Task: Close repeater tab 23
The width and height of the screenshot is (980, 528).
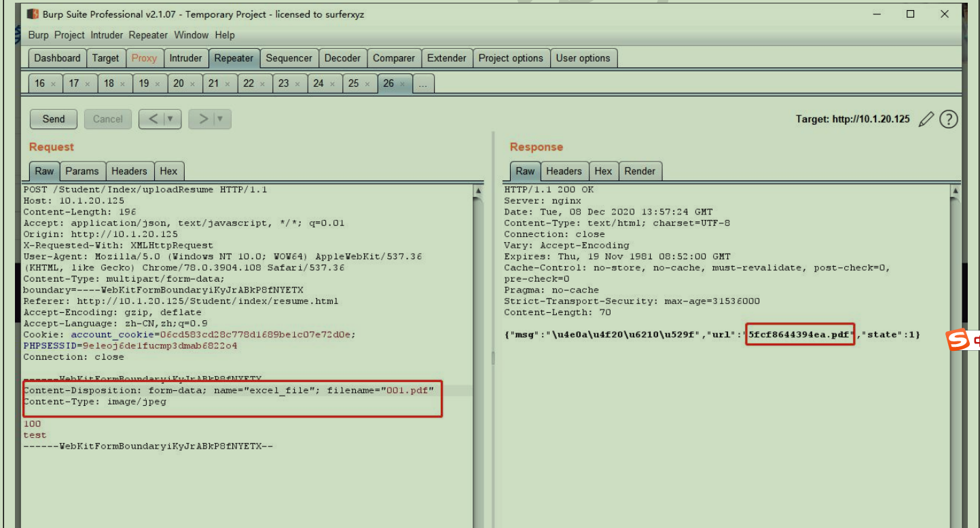Action: coord(297,84)
